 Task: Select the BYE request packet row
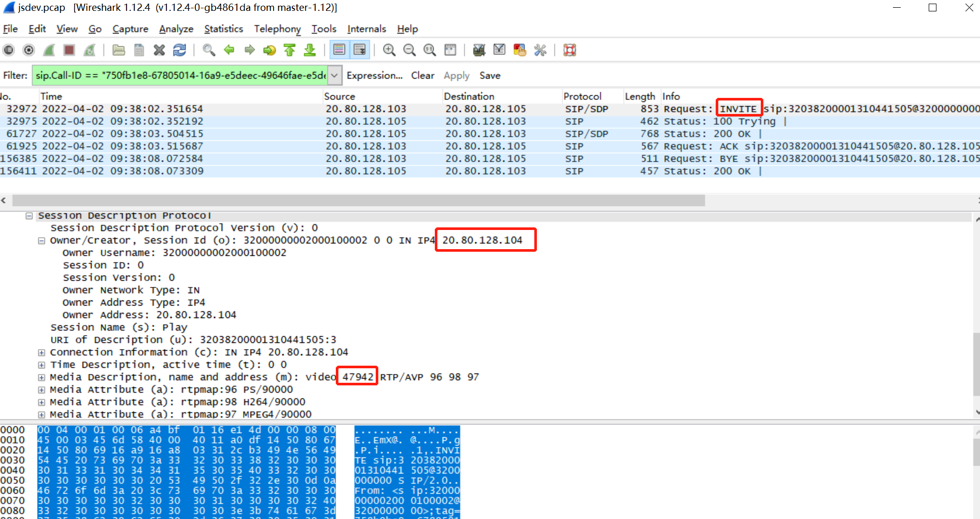tap(363, 158)
